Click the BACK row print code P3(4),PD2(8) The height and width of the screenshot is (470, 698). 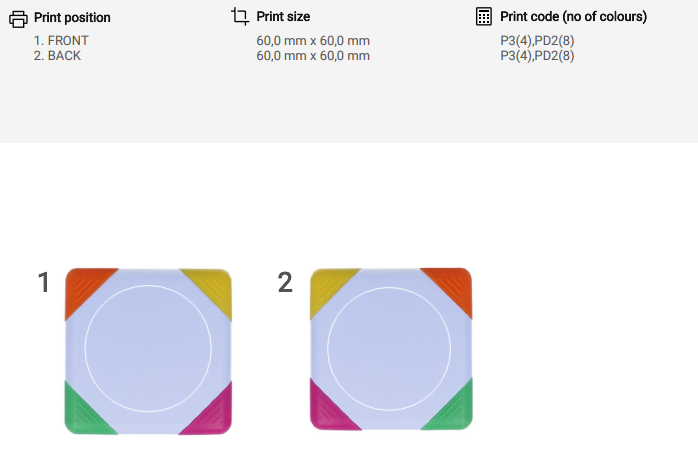537,56
